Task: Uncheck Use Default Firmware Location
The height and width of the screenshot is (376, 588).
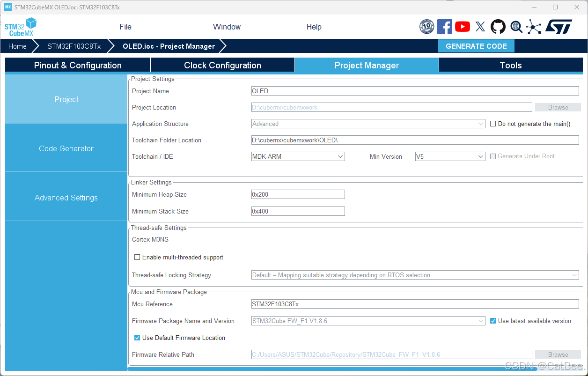Action: (x=137, y=338)
